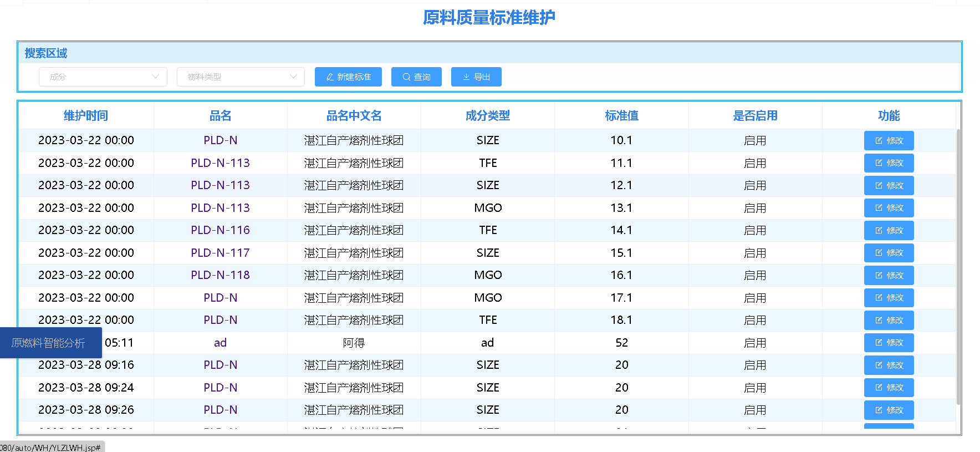Click the PLD-N-113 link in the 11.1 row
Screen dimensions: 980x452
pos(220,163)
